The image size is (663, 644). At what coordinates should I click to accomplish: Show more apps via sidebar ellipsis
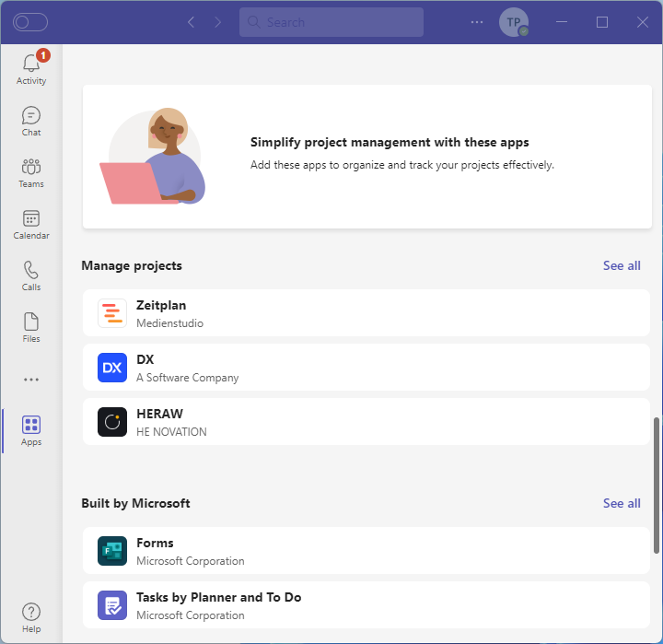(31, 380)
